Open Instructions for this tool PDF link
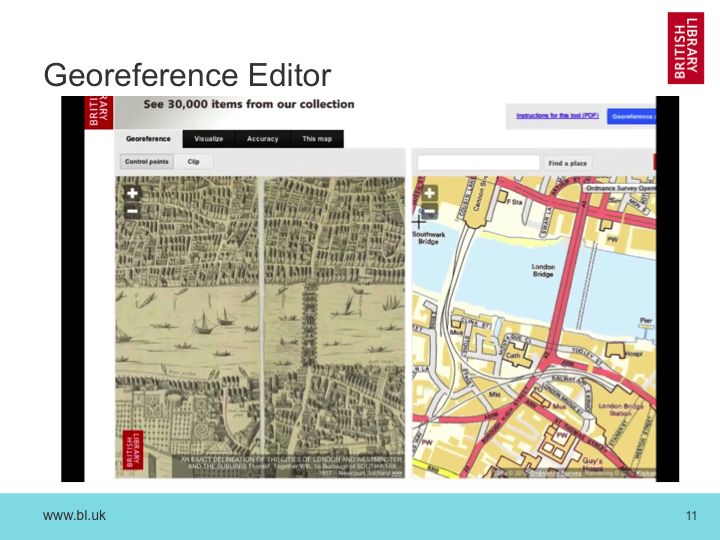 point(555,116)
